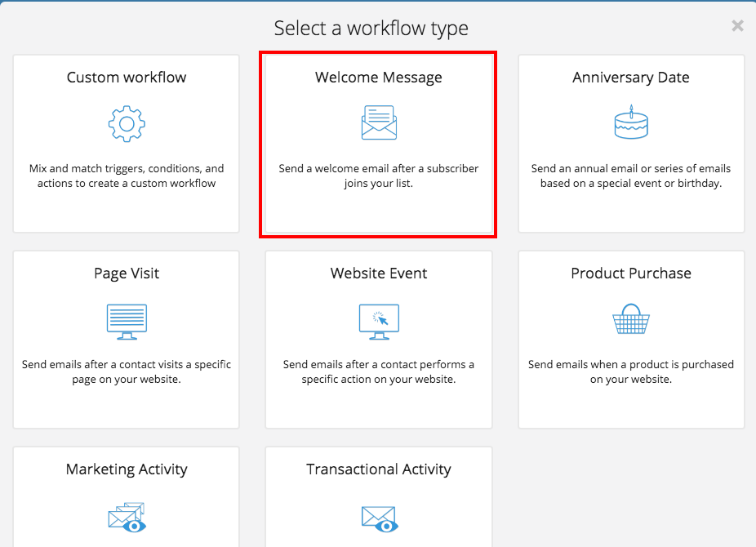The height and width of the screenshot is (547, 756).
Task: Click 'Send emails when a product is purchased' text
Action: 630,371
